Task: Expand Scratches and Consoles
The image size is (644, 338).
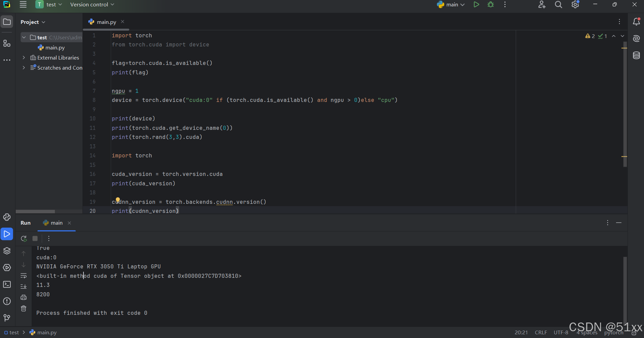Action: click(x=24, y=68)
